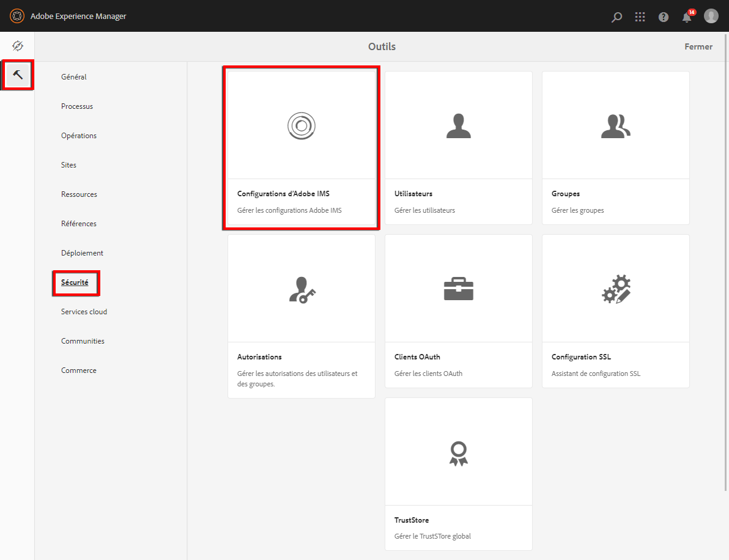The height and width of the screenshot is (560, 729).
Task: Select Opérations in the tools menu
Action: [79, 135]
